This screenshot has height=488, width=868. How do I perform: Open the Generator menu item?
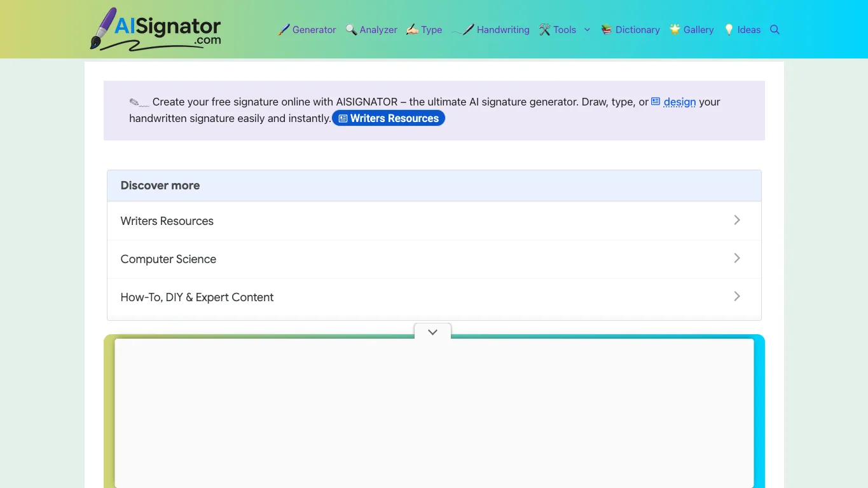[314, 29]
